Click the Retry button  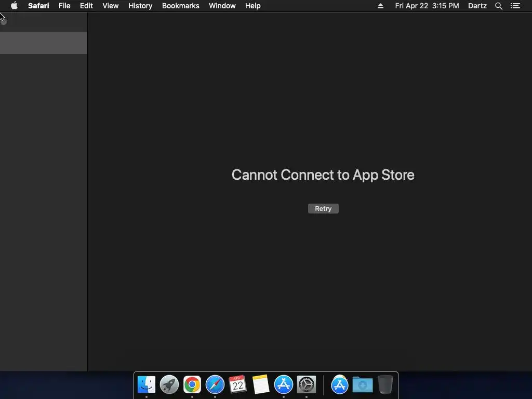coord(323,209)
